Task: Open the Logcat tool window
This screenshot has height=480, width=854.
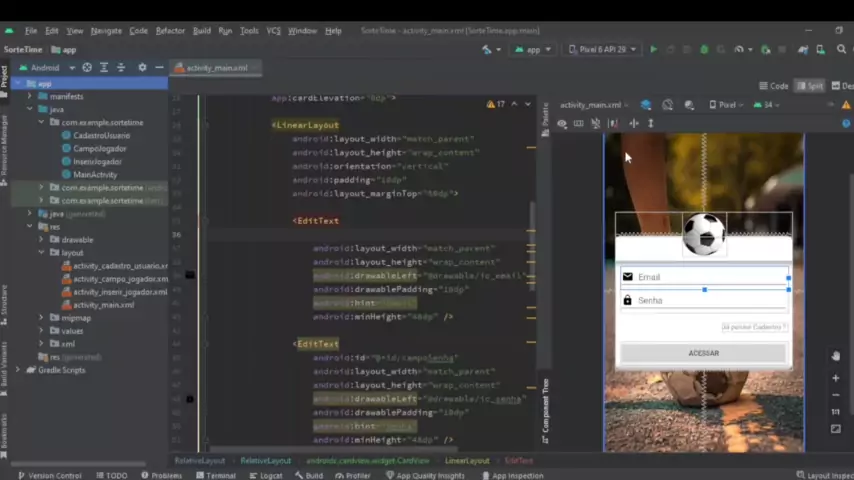Action: pos(267,475)
